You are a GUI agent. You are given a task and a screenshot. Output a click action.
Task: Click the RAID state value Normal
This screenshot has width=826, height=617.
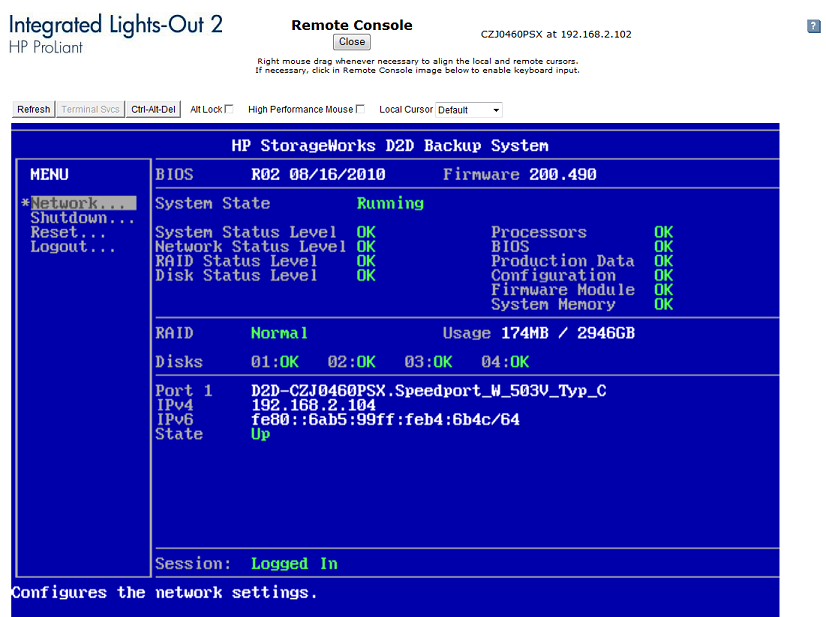(x=279, y=333)
